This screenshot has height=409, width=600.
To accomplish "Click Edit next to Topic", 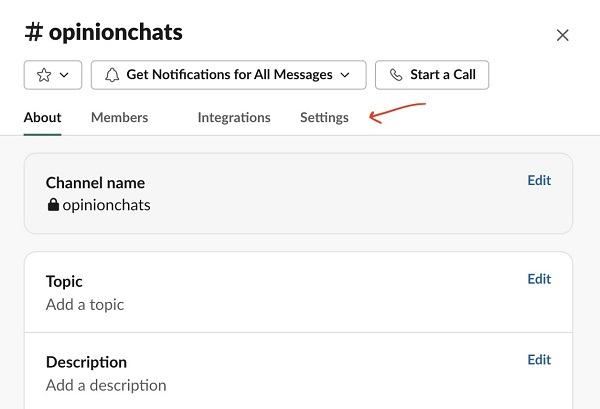I will click(539, 279).
